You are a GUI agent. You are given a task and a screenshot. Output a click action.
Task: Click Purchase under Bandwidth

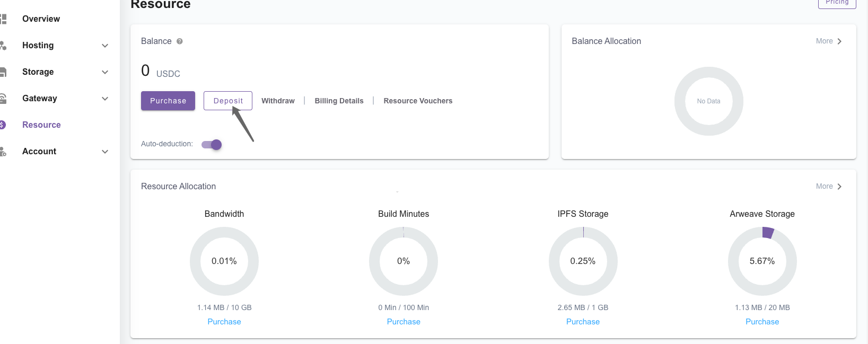click(224, 322)
